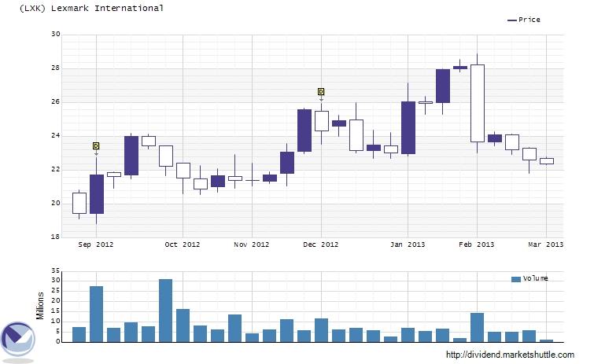
Task: Click the Feb 2013 axis label
Action: click(x=477, y=245)
